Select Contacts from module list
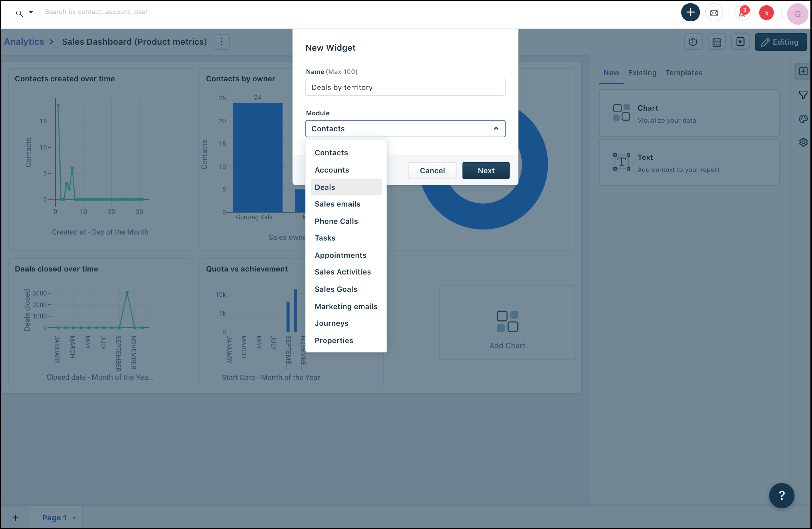Viewport: 812px width, 529px height. (x=346, y=153)
